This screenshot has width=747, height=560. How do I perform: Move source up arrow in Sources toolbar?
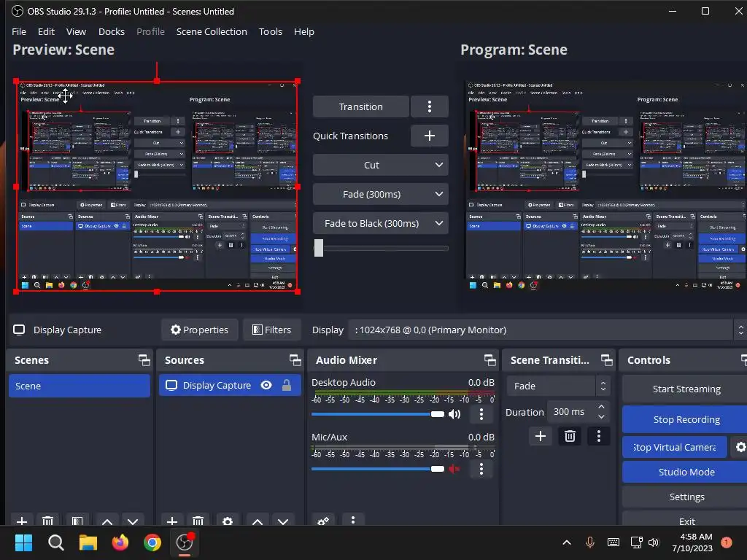258,521
